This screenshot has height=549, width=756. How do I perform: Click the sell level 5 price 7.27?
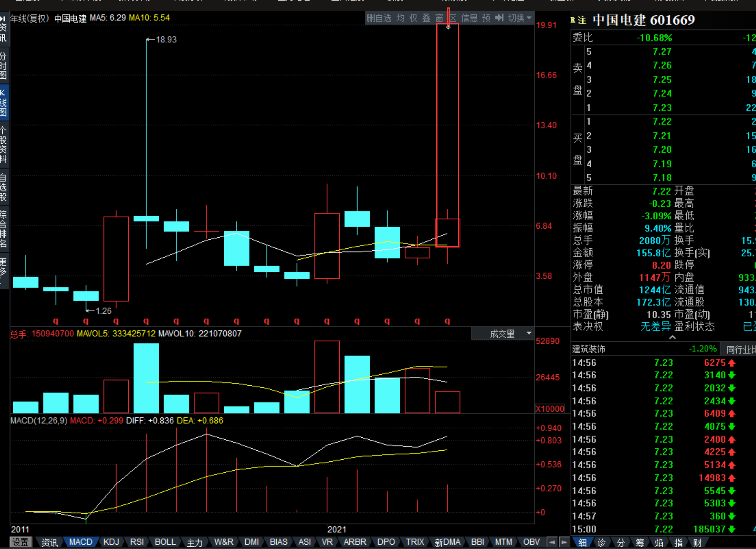[662, 52]
